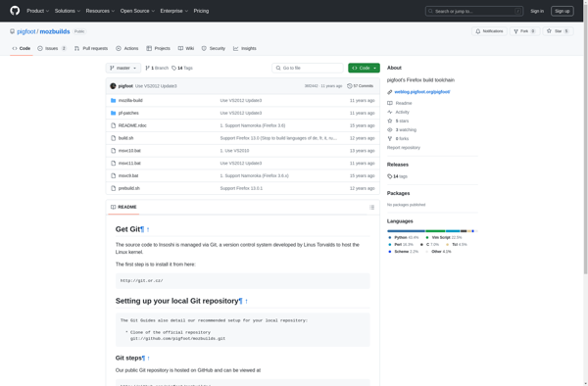Expand the Enterprise menu
Screen dimensions: 588x386
point(174,11)
